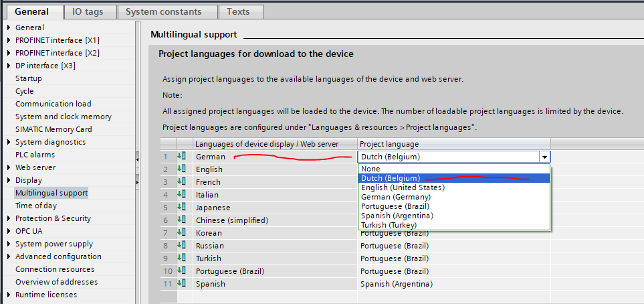Click the download icon in the English row
Viewport: 644px width, 304px height.
182,169
